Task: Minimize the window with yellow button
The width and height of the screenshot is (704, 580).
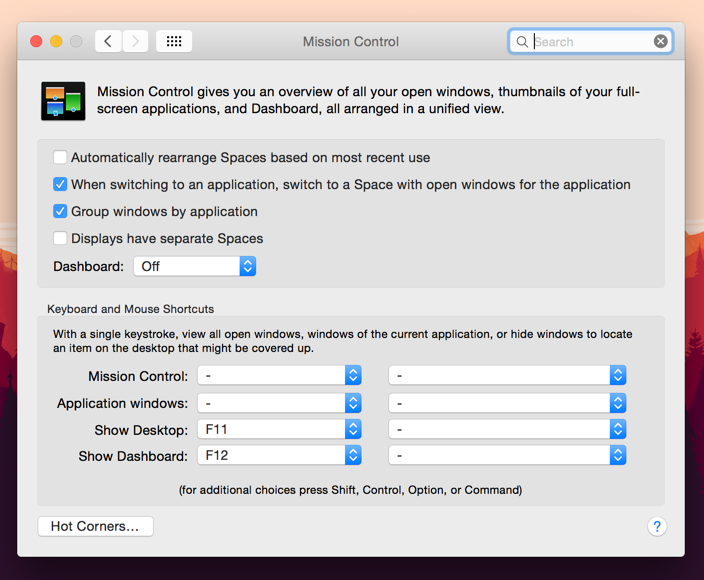Action: [x=56, y=41]
